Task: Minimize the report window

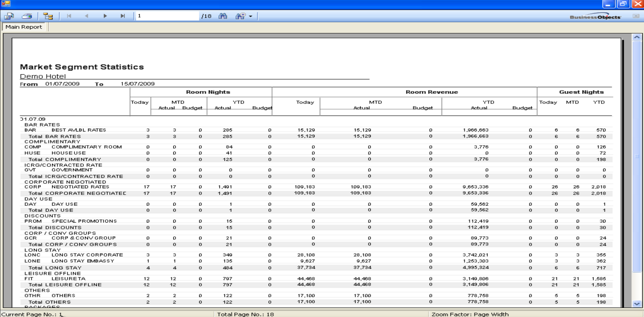Action: pyautogui.click(x=608, y=4)
